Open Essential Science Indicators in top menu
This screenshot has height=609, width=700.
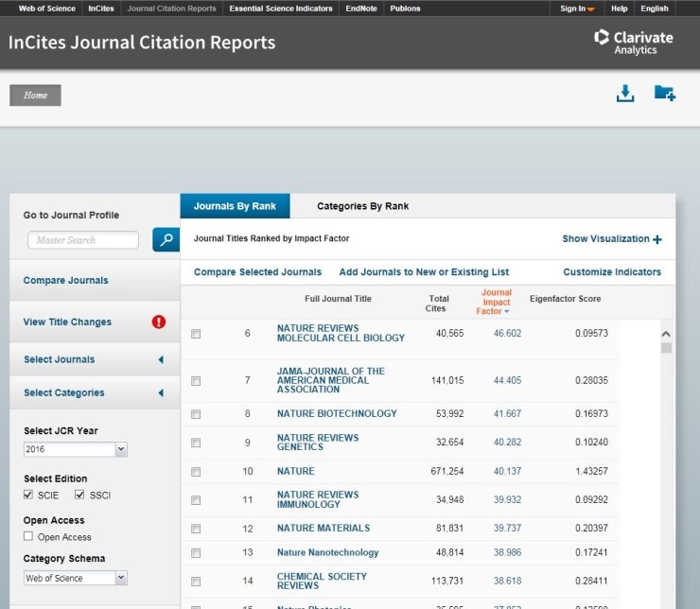coord(280,9)
